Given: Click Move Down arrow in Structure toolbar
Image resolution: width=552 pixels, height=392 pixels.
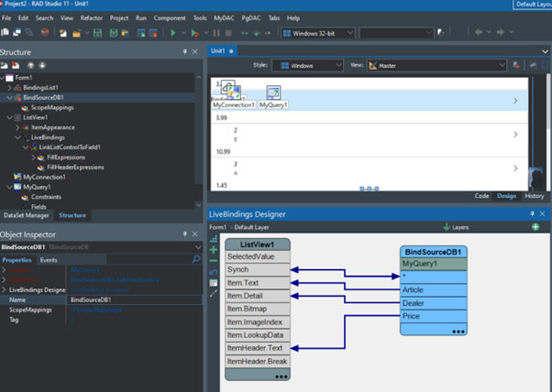Looking at the screenshot, I should click(42, 65).
